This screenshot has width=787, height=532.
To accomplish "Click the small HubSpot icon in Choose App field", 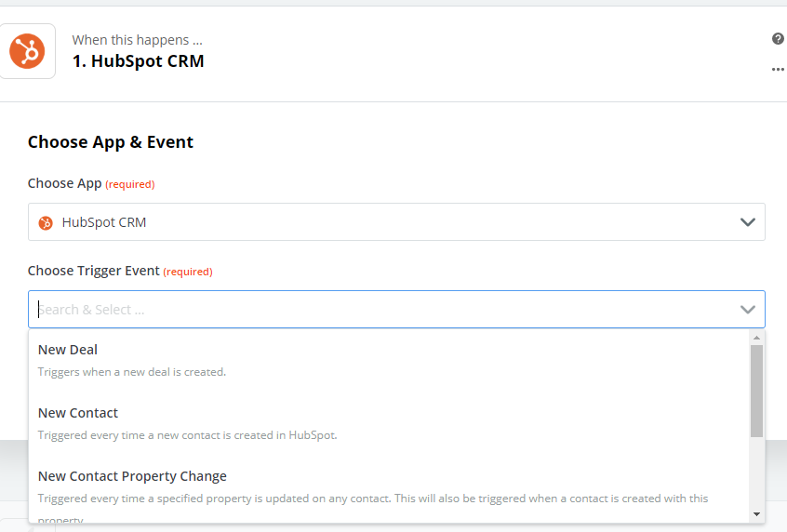I will [x=46, y=222].
